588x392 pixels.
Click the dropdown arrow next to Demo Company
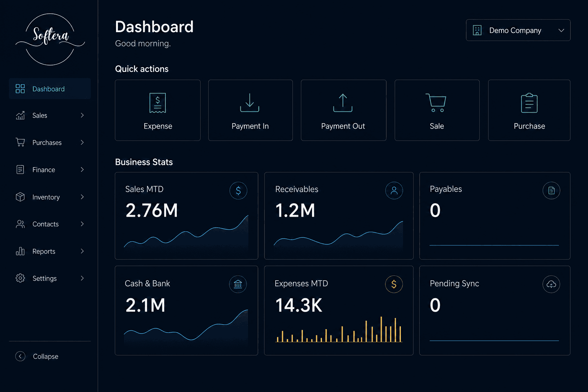click(x=561, y=30)
